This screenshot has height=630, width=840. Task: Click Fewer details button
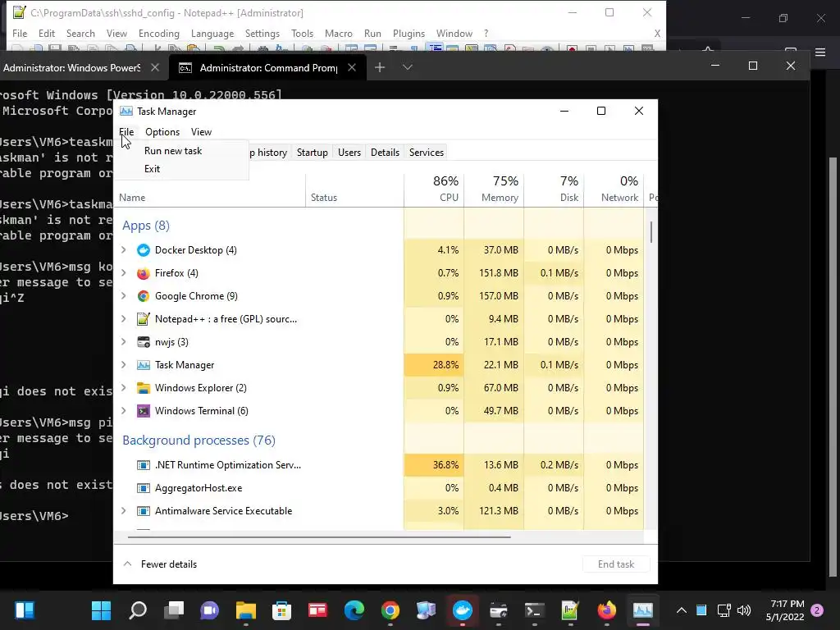pyautogui.click(x=160, y=564)
